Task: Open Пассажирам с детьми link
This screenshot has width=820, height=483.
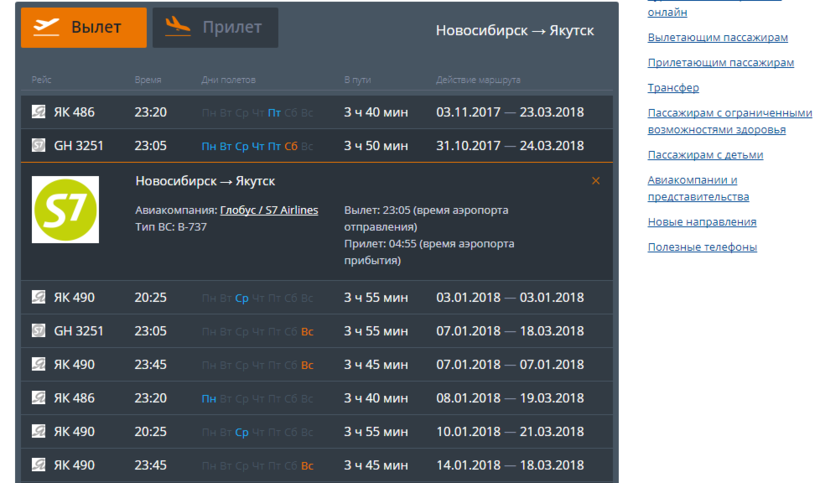Action: pyautogui.click(x=705, y=155)
